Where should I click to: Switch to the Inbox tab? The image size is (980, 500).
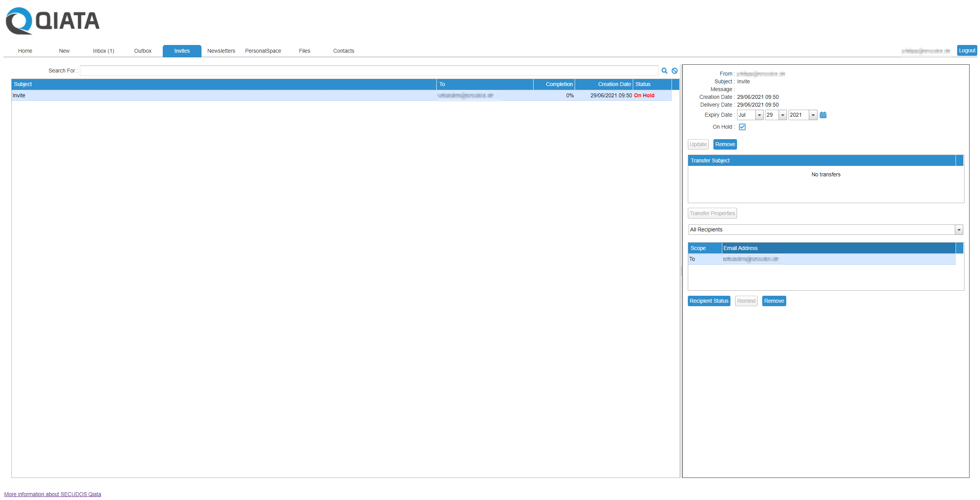103,51
